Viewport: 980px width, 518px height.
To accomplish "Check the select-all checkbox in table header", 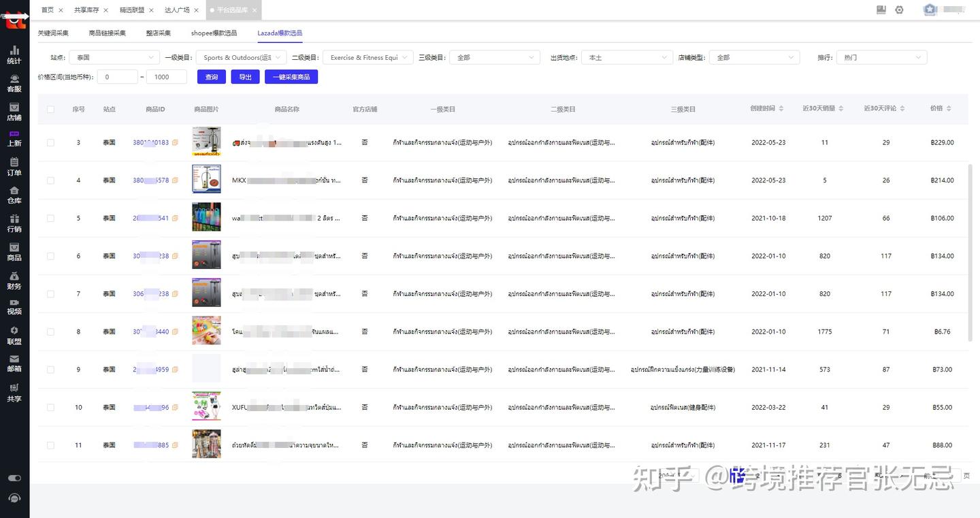I will pos(50,108).
